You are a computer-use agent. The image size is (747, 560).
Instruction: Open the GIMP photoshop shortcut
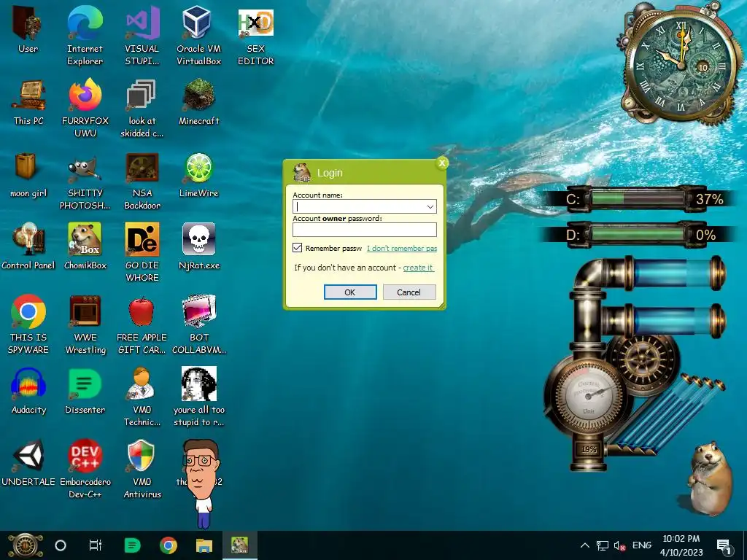(85, 169)
